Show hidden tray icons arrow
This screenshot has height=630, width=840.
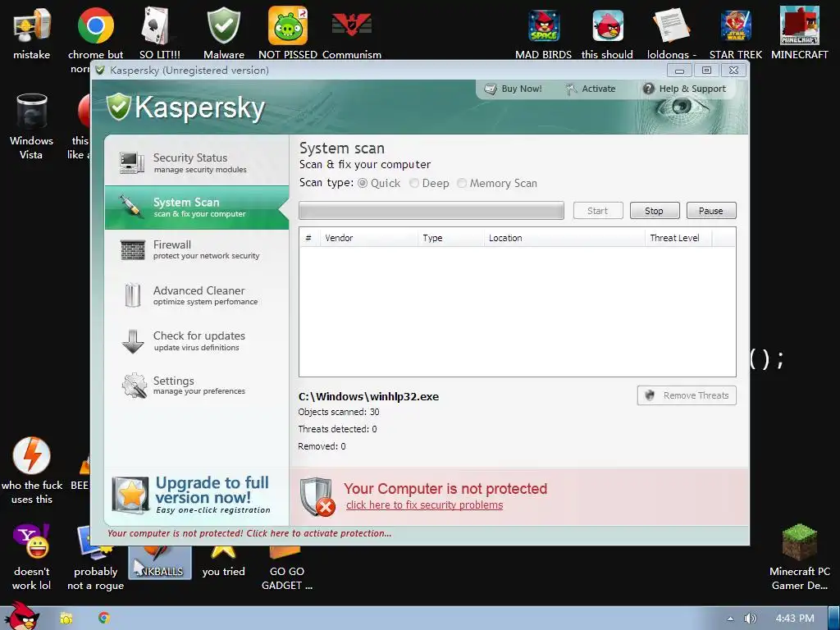tap(730, 619)
